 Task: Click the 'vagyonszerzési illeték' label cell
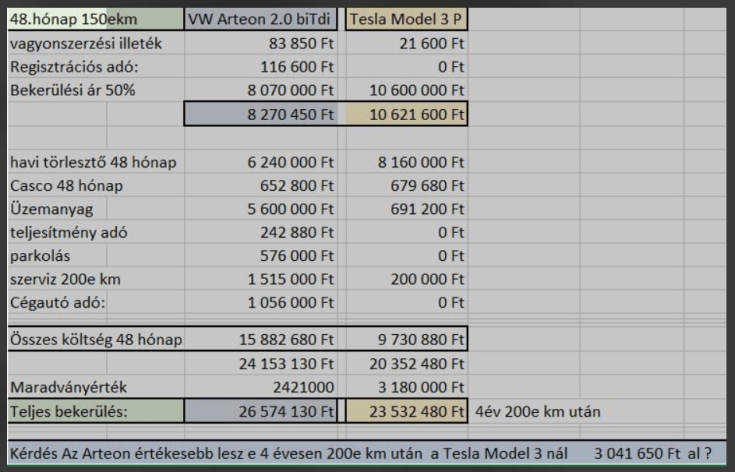[96, 44]
